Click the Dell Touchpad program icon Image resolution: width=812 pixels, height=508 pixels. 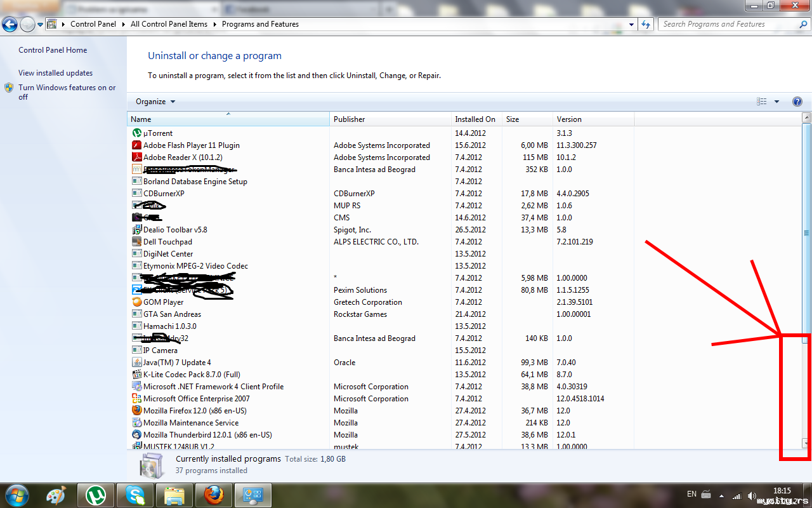pos(136,242)
